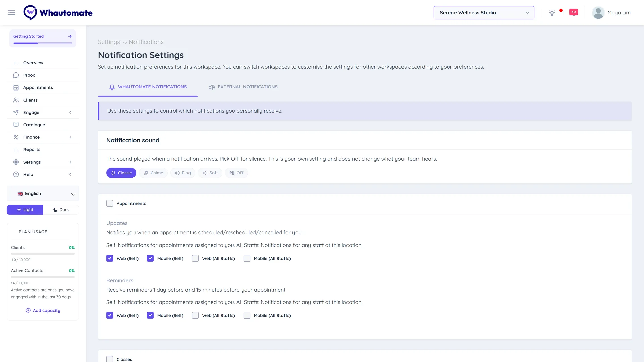This screenshot has width=644, height=362.
Task: Tick the Appointments section checkbox
Action: click(x=110, y=204)
